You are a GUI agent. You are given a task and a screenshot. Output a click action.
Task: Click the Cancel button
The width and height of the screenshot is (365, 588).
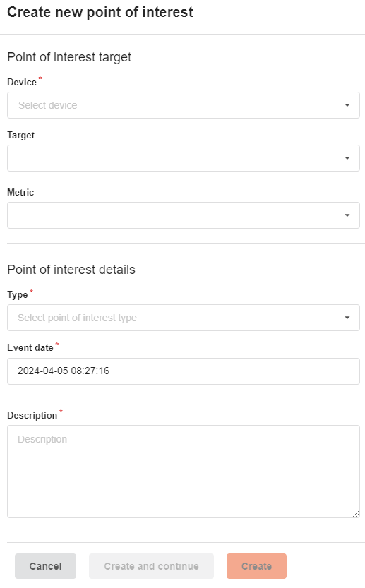pyautogui.click(x=45, y=566)
